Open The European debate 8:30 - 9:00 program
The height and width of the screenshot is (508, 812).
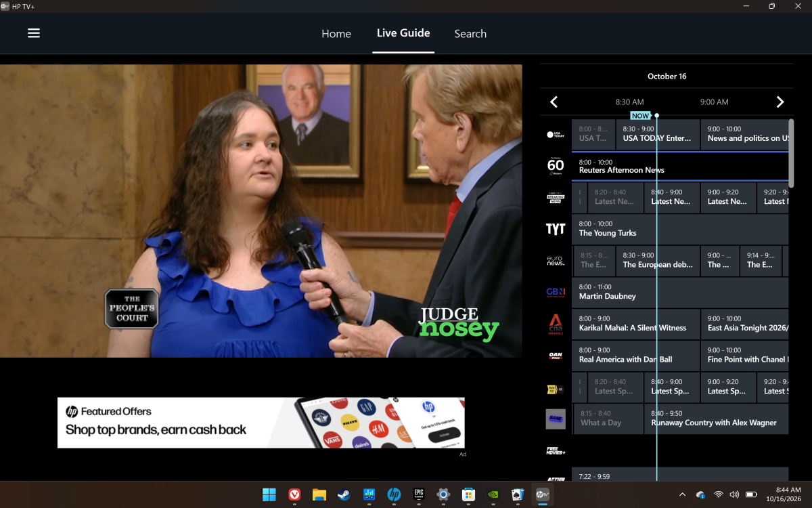pos(658,261)
